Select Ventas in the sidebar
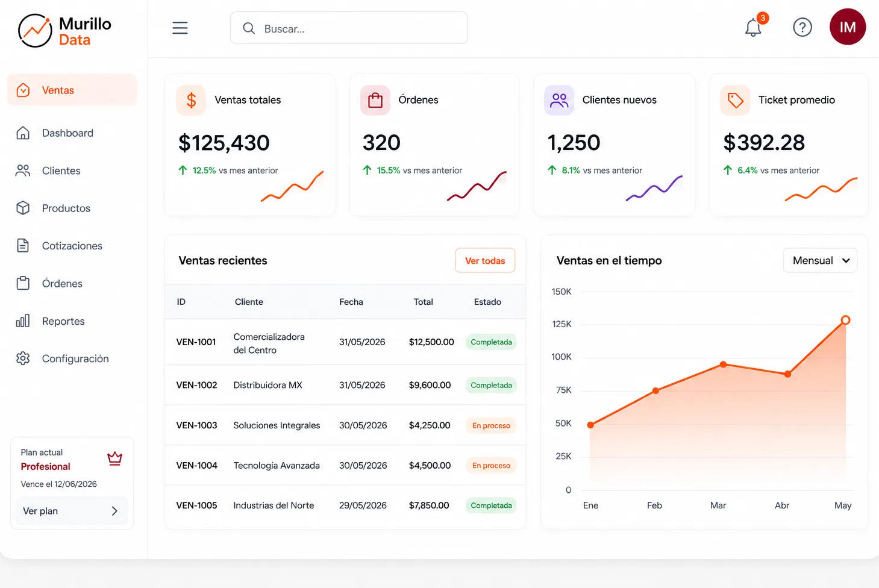 click(x=72, y=90)
